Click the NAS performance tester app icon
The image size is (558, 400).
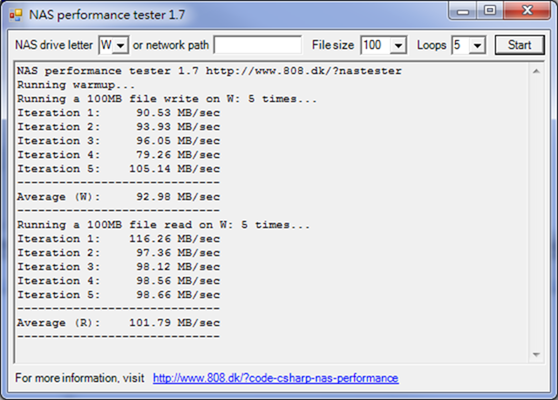pyautogui.click(x=16, y=15)
